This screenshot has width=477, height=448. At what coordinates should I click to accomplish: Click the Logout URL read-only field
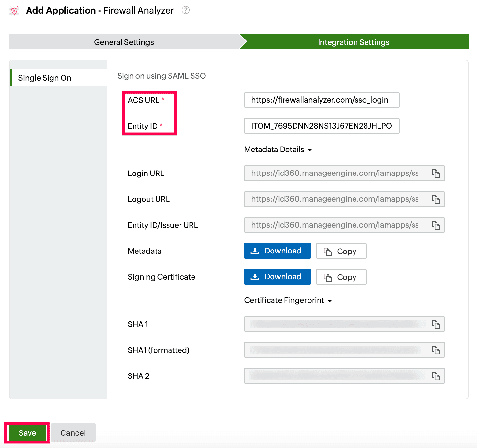tap(344, 199)
